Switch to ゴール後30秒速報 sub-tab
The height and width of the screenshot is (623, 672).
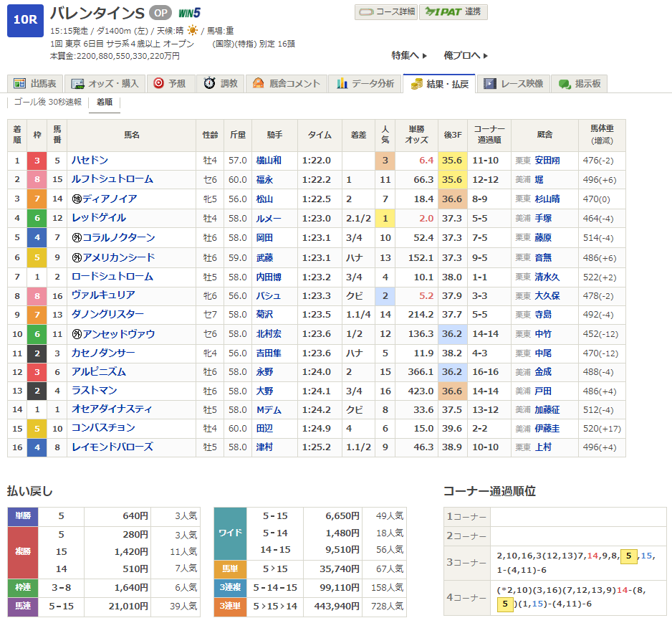coord(48,102)
